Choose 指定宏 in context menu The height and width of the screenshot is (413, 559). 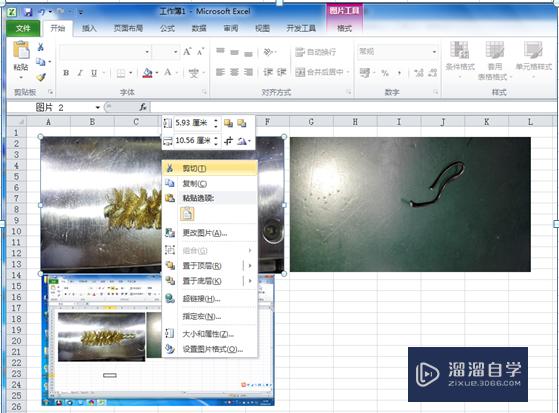click(x=210, y=316)
